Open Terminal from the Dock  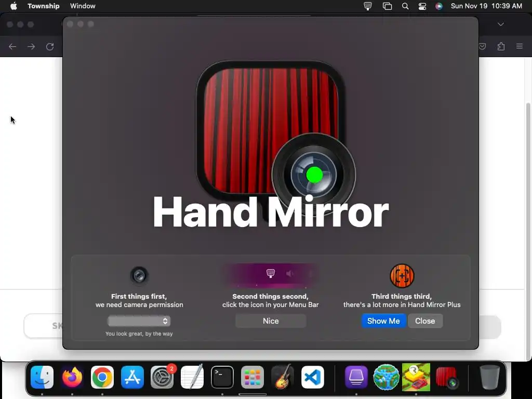point(222,377)
